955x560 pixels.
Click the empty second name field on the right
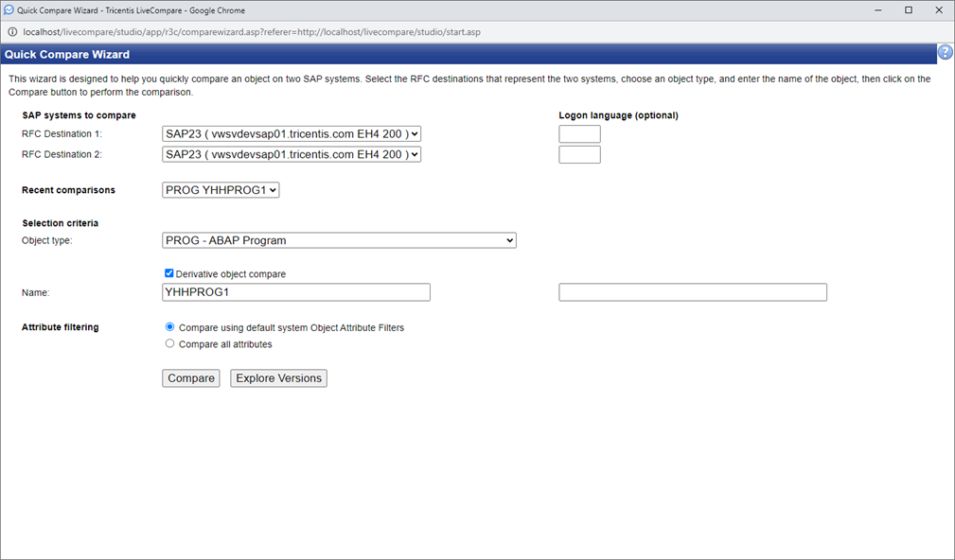(693, 292)
